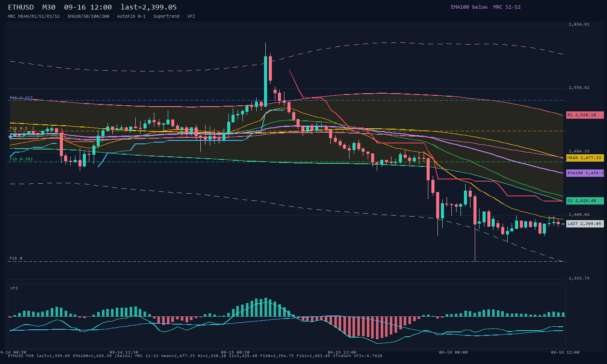Click the LAST 2,399.05 price tag
The width and height of the screenshot is (607, 364).
coord(585,224)
